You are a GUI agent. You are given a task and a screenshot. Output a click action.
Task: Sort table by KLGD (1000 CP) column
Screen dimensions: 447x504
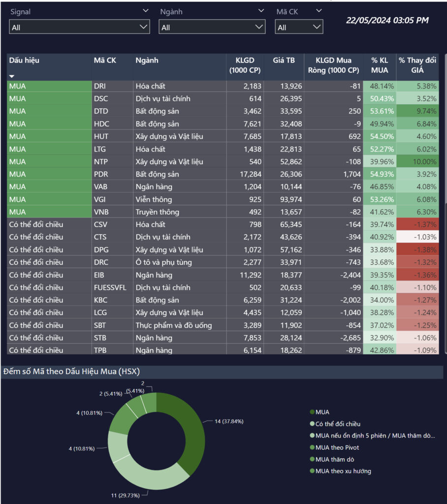click(245, 65)
